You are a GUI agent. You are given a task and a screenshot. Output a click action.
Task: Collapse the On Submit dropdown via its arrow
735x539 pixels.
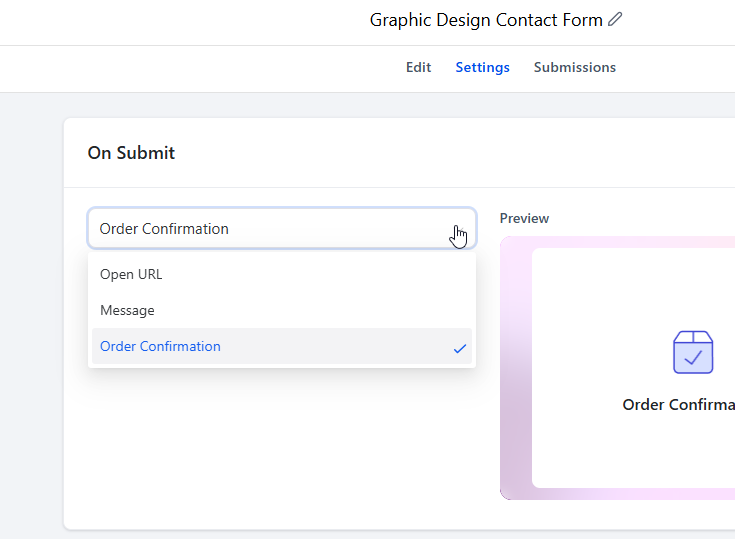tap(461, 229)
